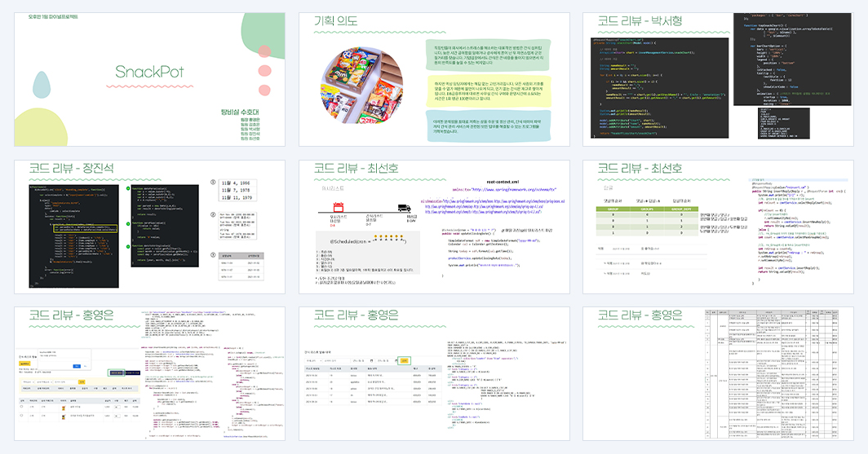Click the yellow description box in 기획 의도

tap(488, 90)
